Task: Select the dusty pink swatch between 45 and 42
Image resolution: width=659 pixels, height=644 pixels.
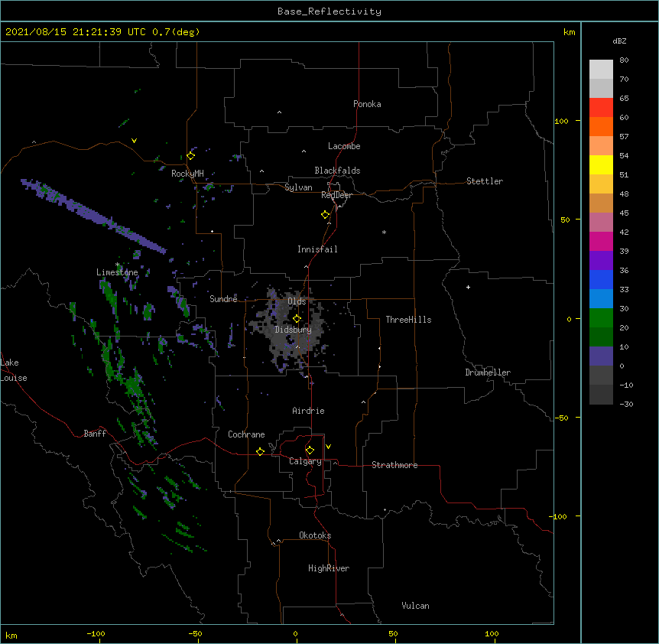Action: (601, 222)
